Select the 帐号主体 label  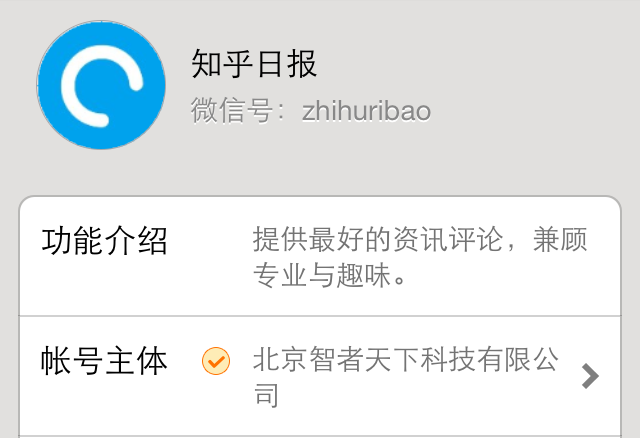[104, 360]
